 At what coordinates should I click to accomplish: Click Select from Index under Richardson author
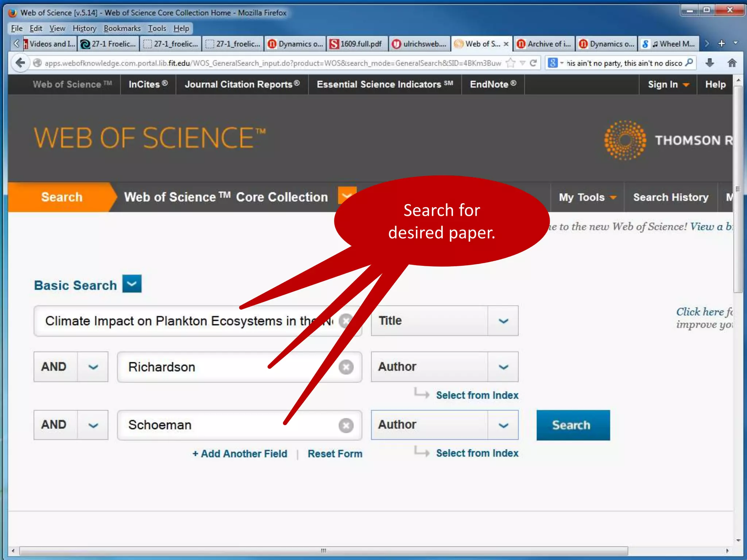point(477,395)
